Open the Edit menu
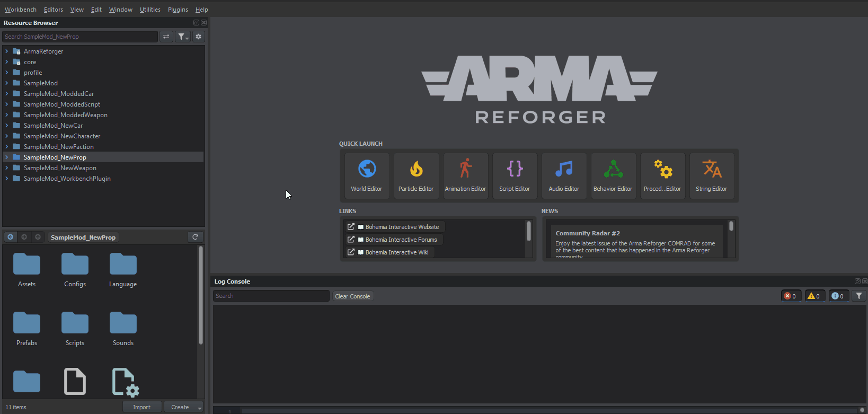The height and width of the screenshot is (414, 868). (x=96, y=10)
